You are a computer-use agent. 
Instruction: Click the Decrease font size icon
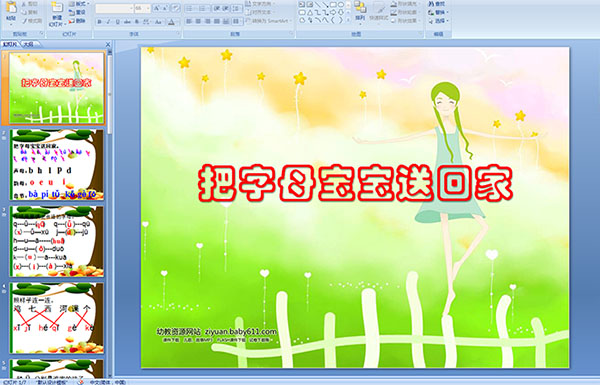(166, 8)
